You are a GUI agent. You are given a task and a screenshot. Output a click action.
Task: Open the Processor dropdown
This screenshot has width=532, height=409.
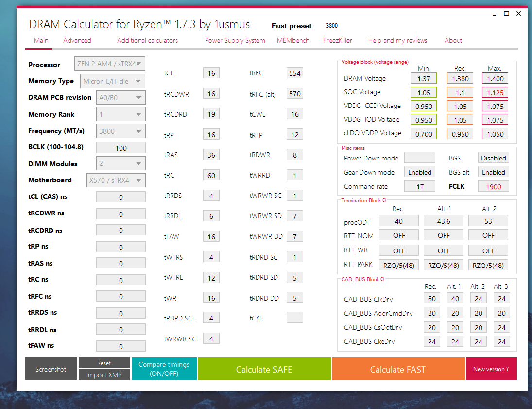110,64
